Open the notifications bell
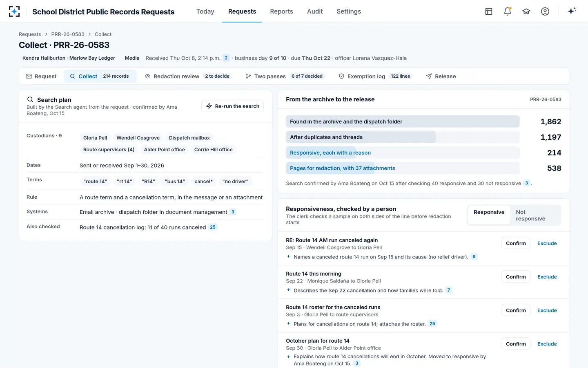588x368 pixels. (x=508, y=11)
